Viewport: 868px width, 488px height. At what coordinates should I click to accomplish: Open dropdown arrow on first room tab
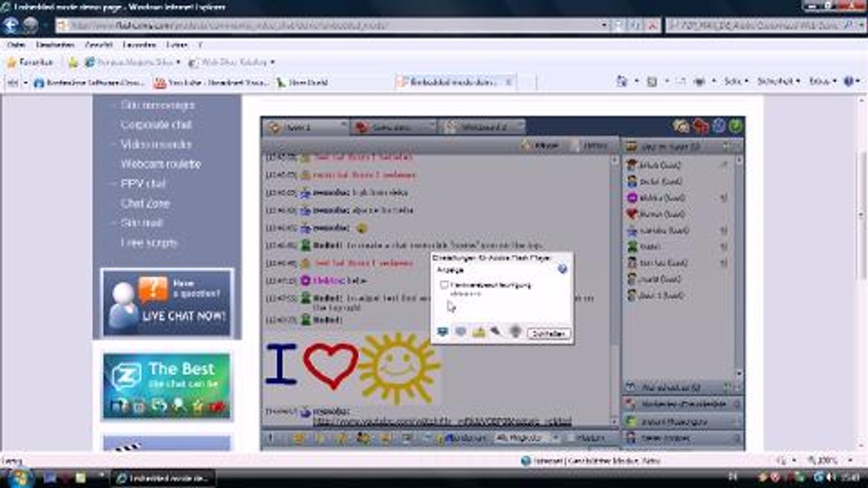coord(342,125)
